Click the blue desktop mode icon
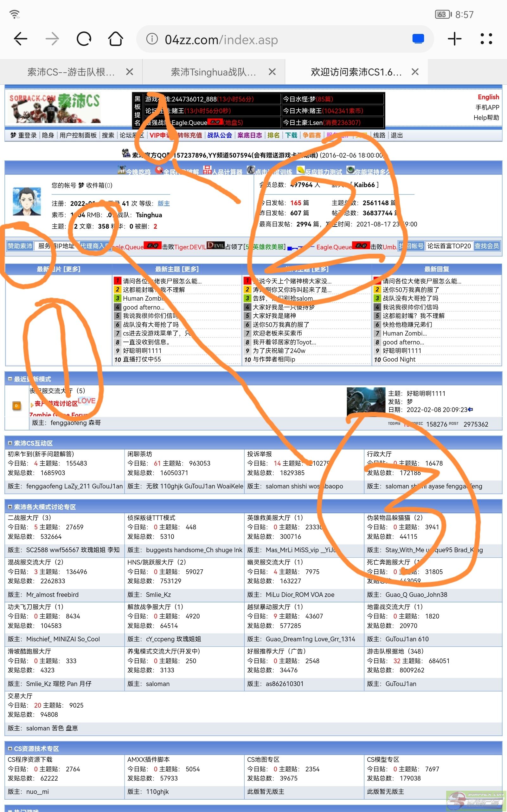507x812 pixels. (x=418, y=39)
